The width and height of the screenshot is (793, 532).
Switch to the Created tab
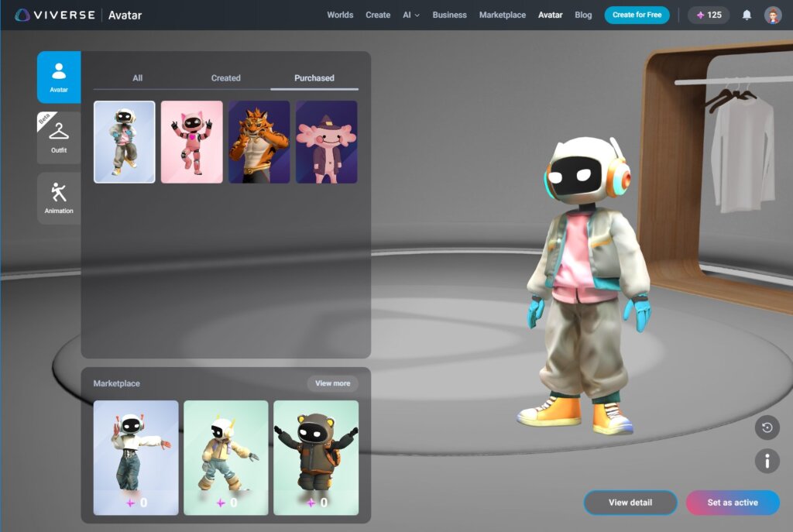(225, 77)
